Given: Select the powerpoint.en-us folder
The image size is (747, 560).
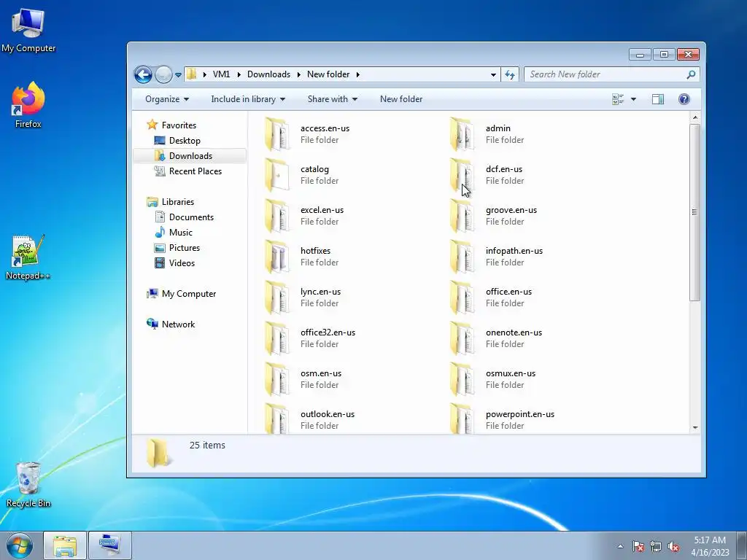Looking at the screenshot, I should tap(502, 419).
